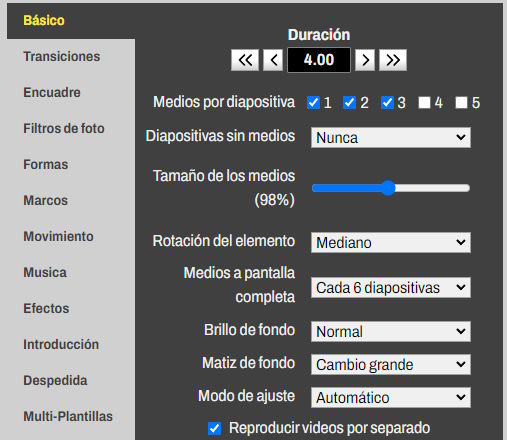The width and height of the screenshot is (507, 440).
Task: Open the Filtros de foto tab
Action: 64,128
